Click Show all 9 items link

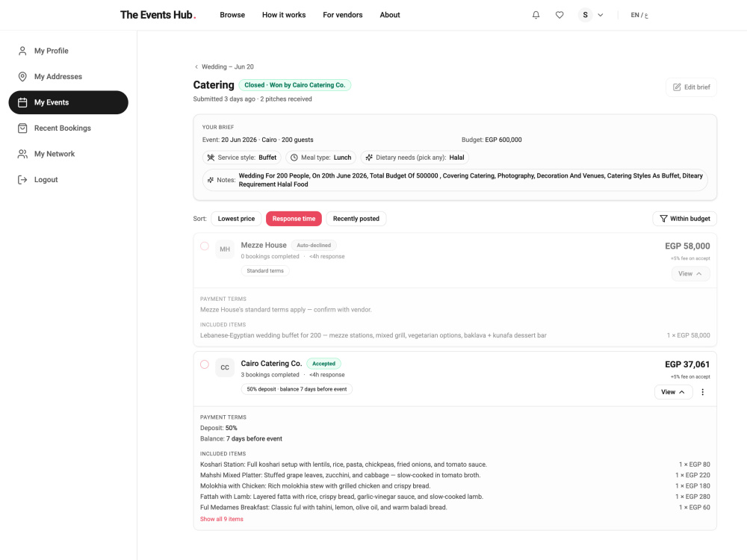[222, 519]
